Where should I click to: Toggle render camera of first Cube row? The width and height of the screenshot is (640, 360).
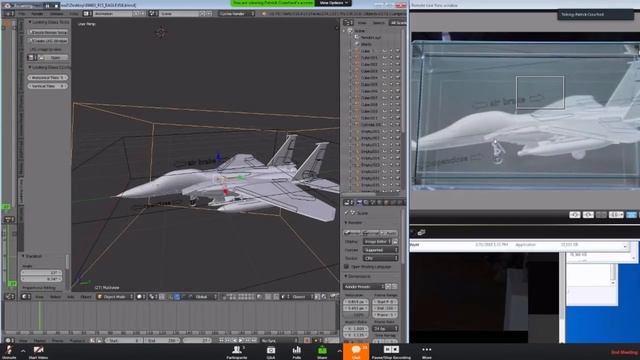tap(397, 51)
